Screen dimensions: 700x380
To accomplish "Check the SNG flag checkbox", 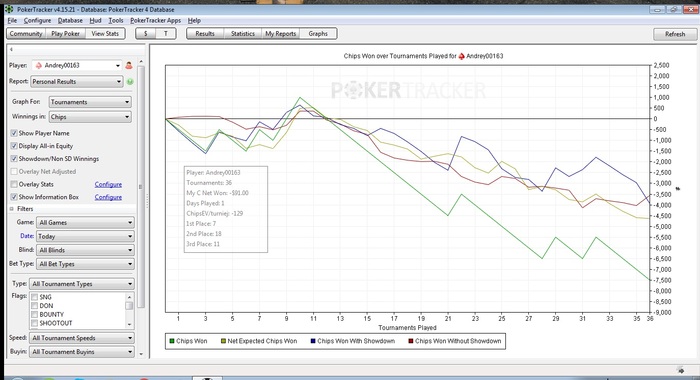I will tap(34, 297).
